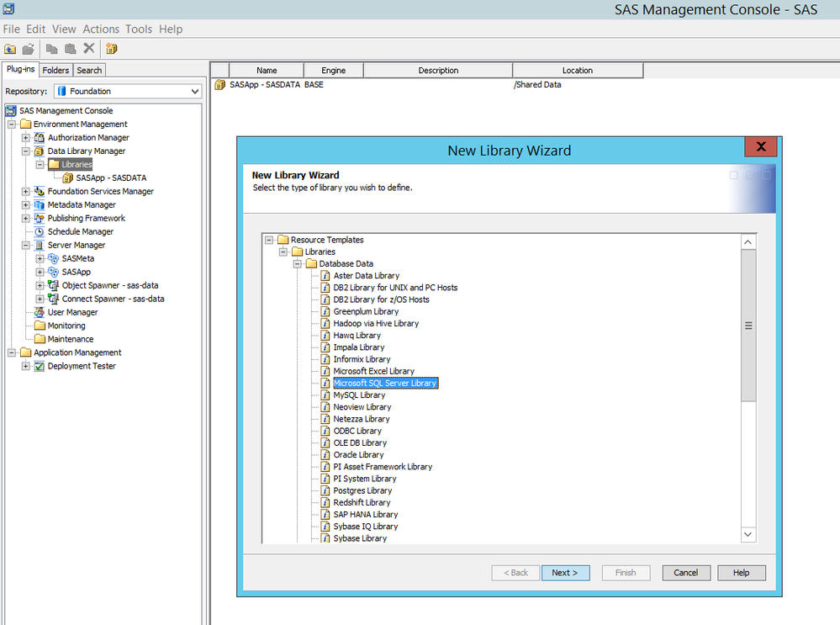Click the Object Spawner icon

(53, 285)
